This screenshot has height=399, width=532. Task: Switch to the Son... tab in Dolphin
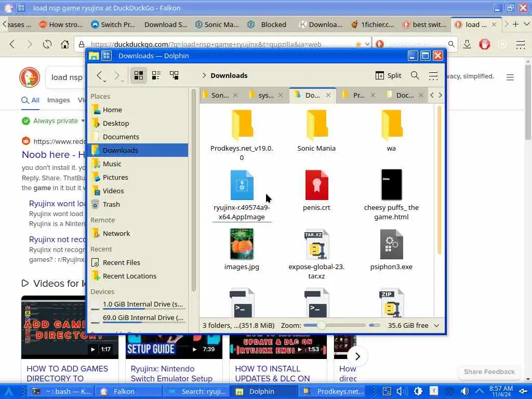coord(220,96)
